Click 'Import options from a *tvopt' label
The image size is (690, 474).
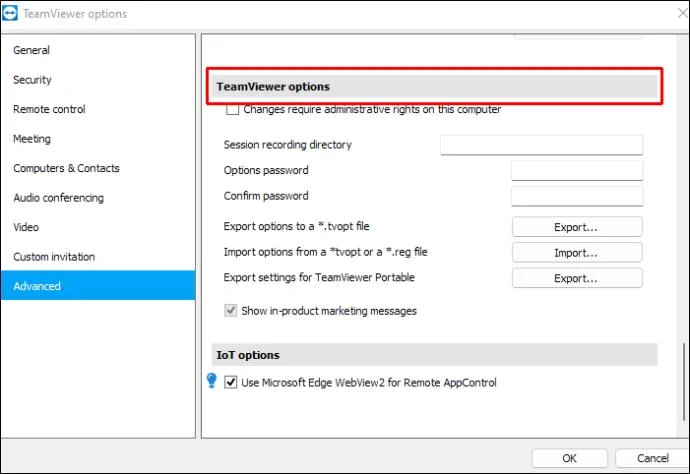(325, 252)
